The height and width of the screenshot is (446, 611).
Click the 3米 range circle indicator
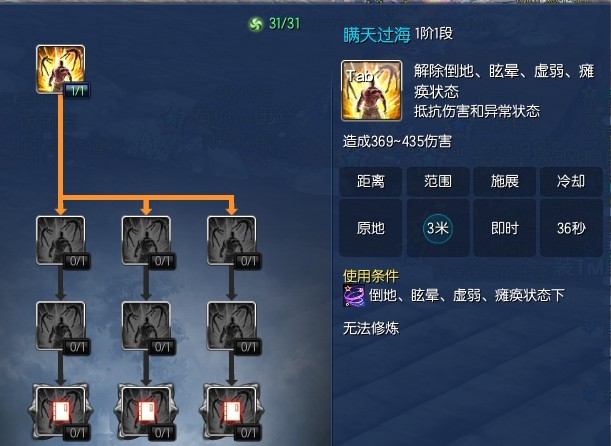click(x=438, y=228)
